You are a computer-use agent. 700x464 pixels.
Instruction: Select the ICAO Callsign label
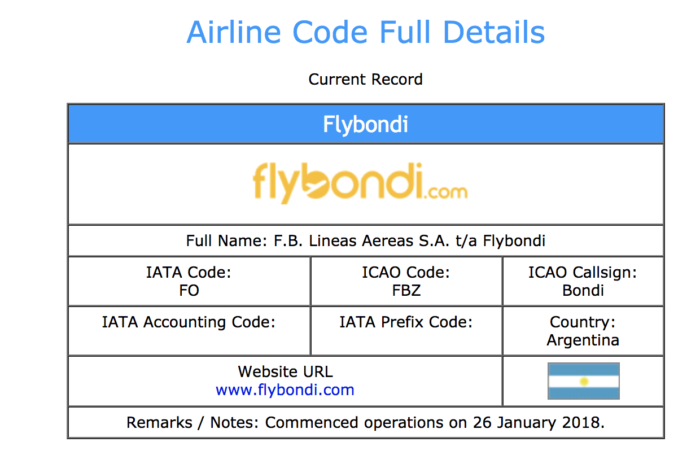pos(583,272)
